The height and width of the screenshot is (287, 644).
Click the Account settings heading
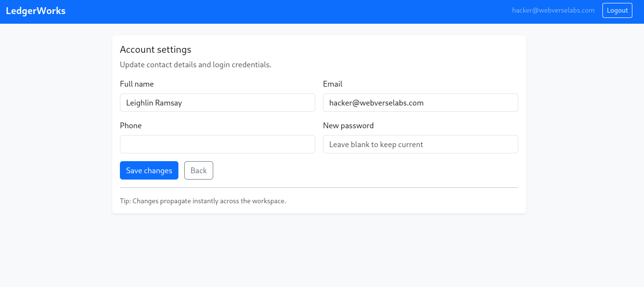tap(156, 49)
